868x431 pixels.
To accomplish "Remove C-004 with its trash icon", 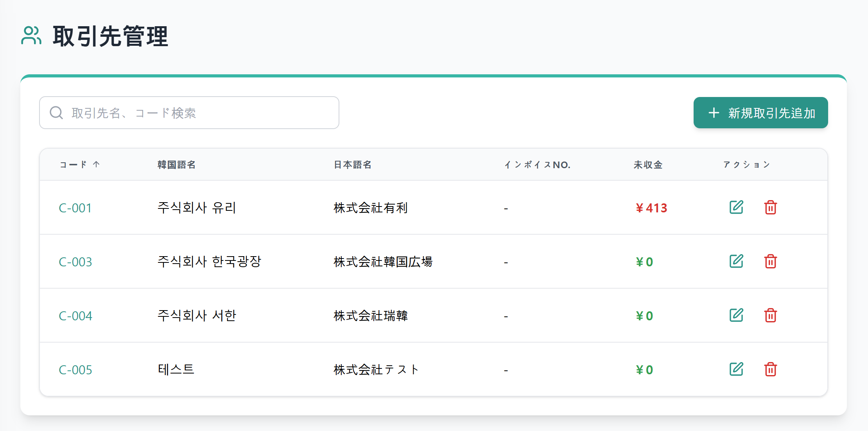I will pyautogui.click(x=770, y=315).
